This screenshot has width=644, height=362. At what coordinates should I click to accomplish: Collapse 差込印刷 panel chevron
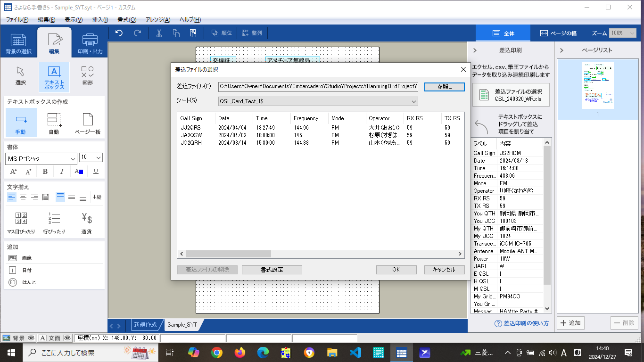click(475, 50)
